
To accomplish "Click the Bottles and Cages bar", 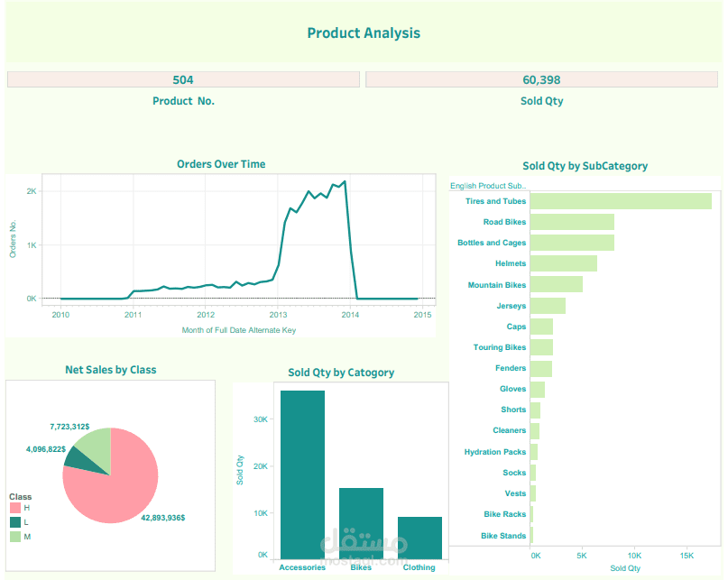I will tap(572, 243).
